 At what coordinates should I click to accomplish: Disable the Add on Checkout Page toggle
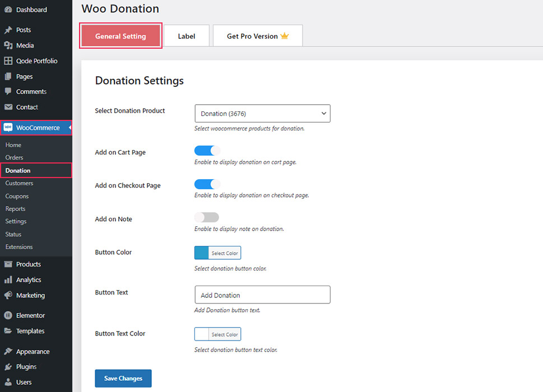(207, 184)
